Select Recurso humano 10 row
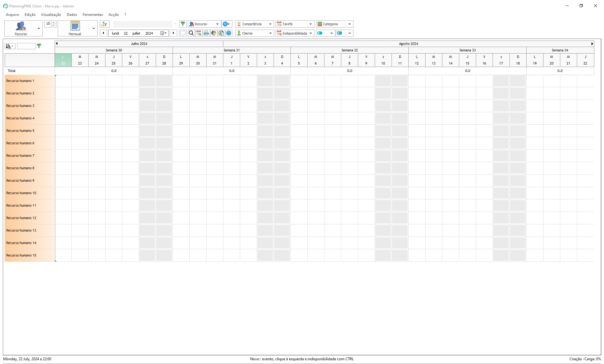This screenshot has height=364, width=604. pos(30,193)
